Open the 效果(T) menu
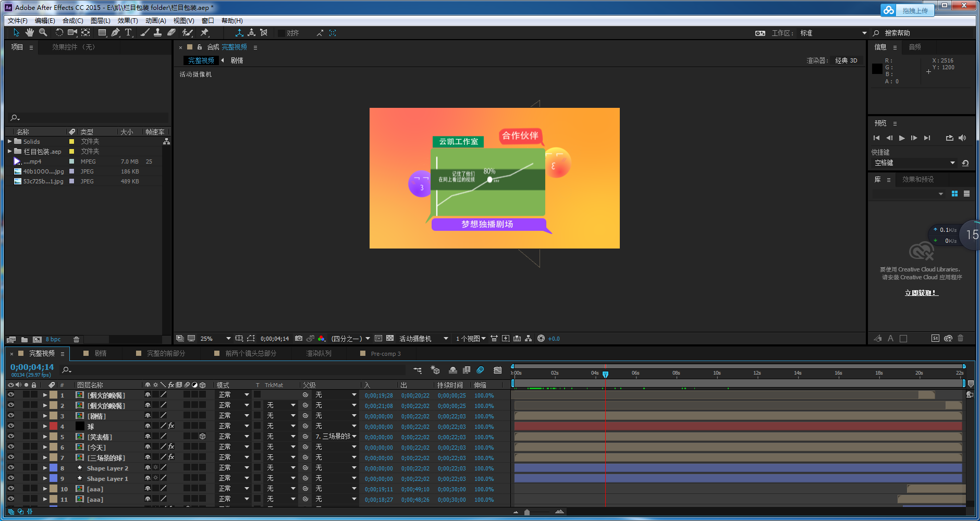 (x=128, y=21)
